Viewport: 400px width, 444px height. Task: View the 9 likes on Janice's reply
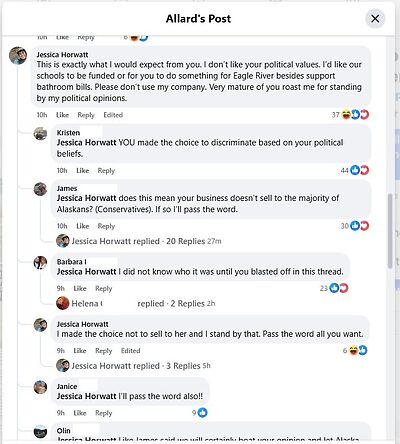click(x=200, y=413)
